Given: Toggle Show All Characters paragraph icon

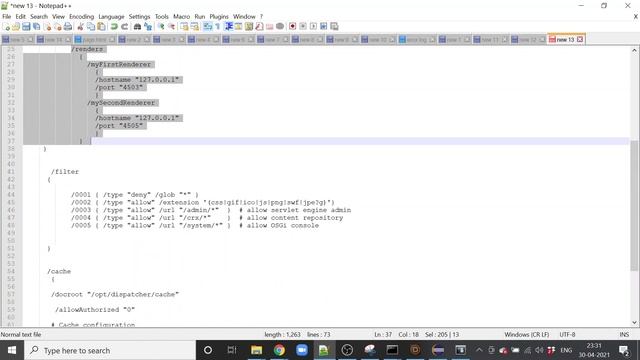Looking at the screenshot, I should tap(218, 27).
